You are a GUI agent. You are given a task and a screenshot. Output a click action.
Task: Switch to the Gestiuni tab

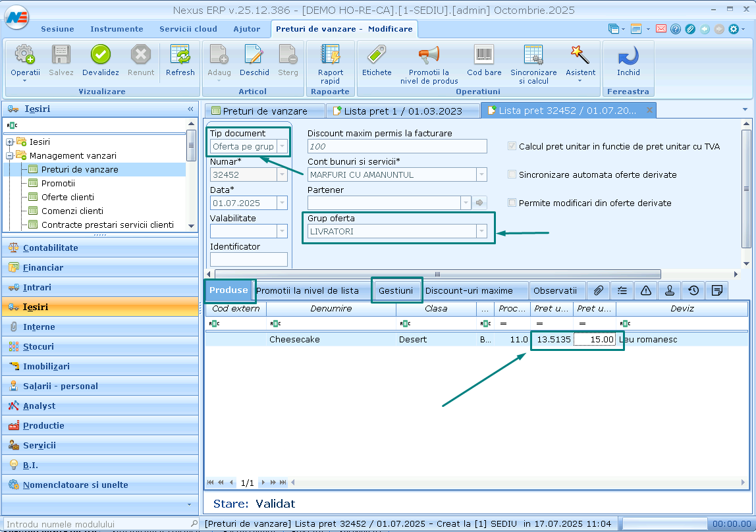396,290
